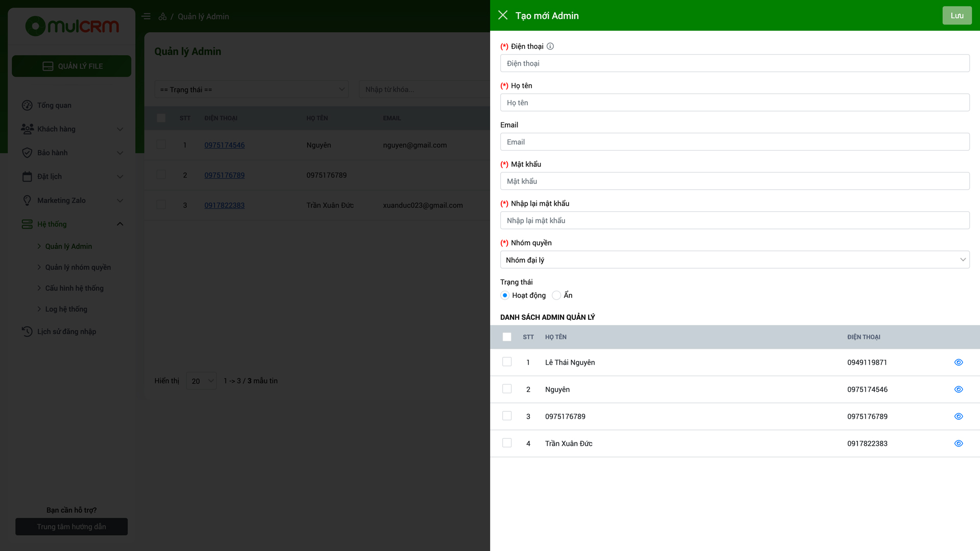The image size is (980, 551).
Task: Open phone link 0975174546
Action: [225, 145]
